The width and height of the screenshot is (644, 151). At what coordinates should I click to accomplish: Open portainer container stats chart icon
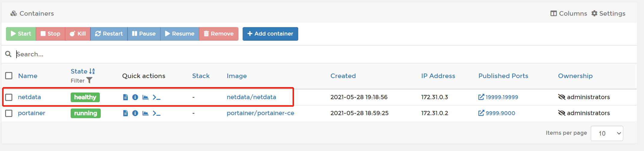tap(146, 113)
